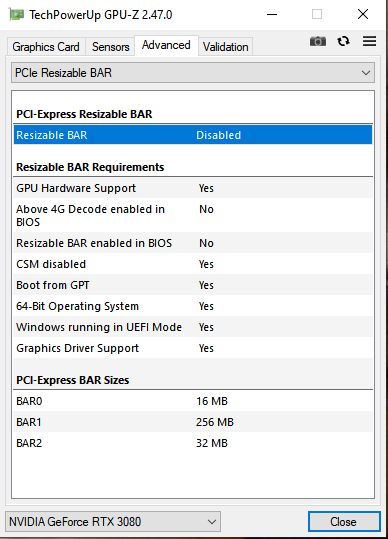Click Resizable BAR enabled in BIOS row
The height and width of the screenshot is (539, 388).
(x=193, y=243)
